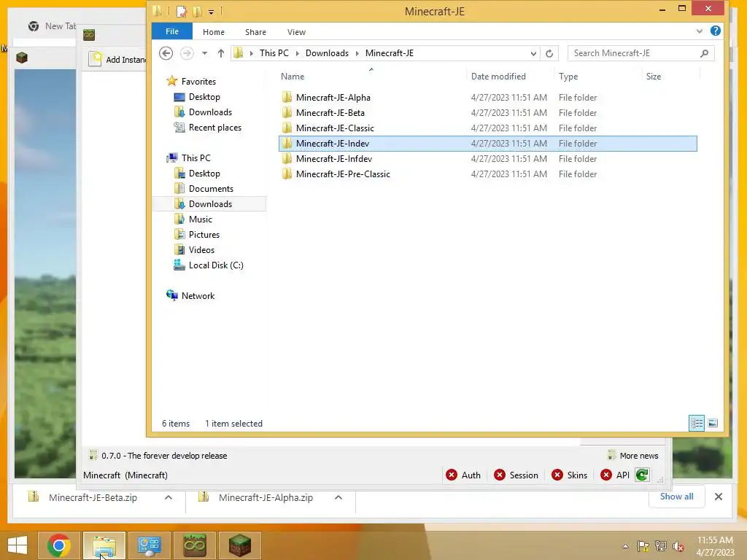Image resolution: width=747 pixels, height=560 pixels.
Task: Open File Explorer from the taskbar
Action: click(104, 545)
